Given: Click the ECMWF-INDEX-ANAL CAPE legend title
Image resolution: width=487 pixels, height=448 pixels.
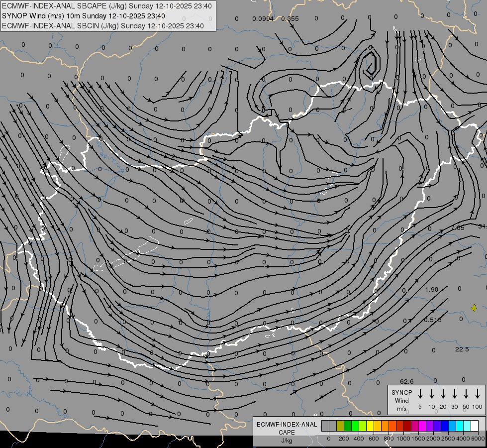Looking at the screenshot, I should pos(287,428).
